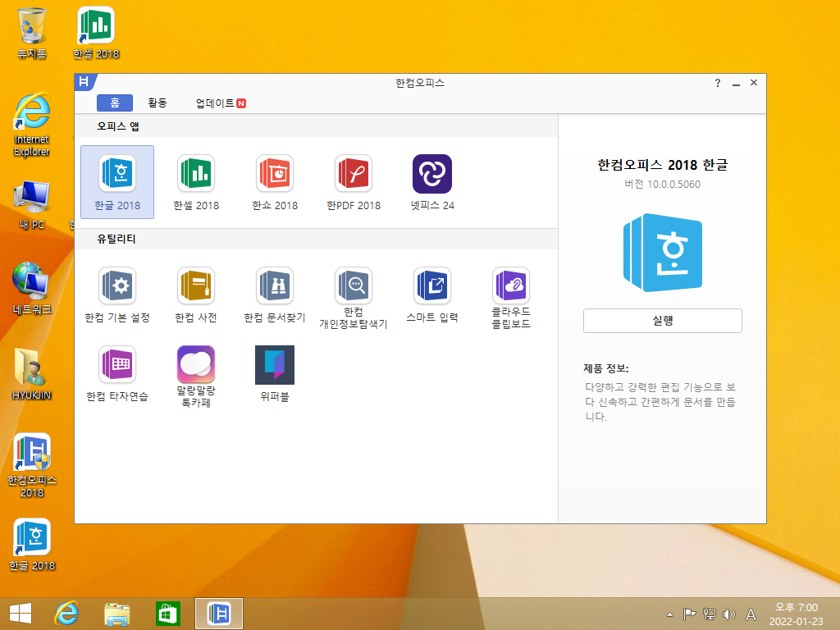Open Action Center flag icon
The width and height of the screenshot is (840, 630).
click(689, 614)
